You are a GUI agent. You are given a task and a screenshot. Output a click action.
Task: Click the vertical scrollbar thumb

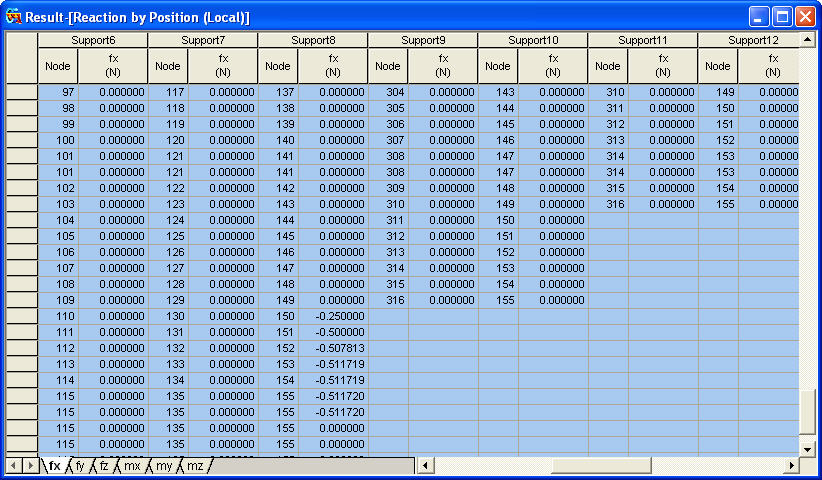[807, 409]
